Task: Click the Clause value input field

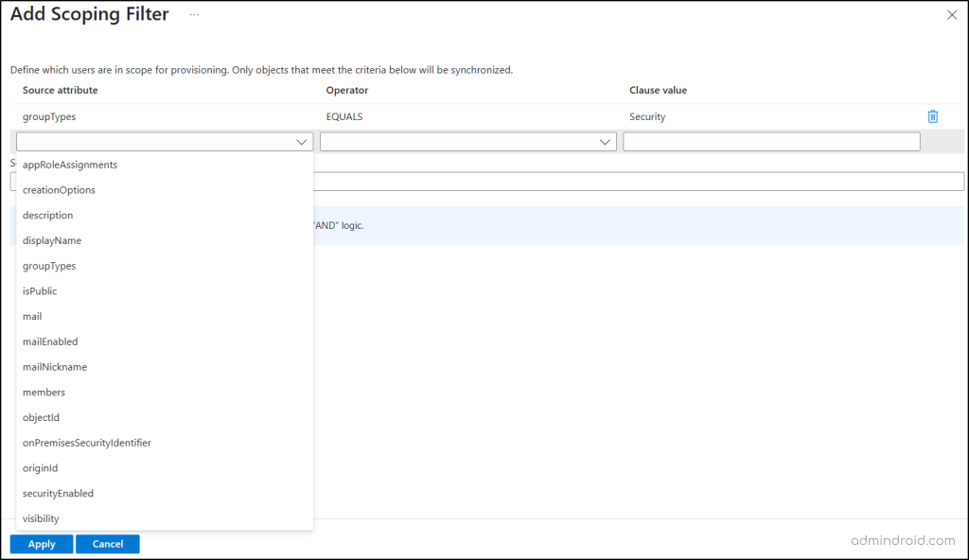Action: [771, 140]
